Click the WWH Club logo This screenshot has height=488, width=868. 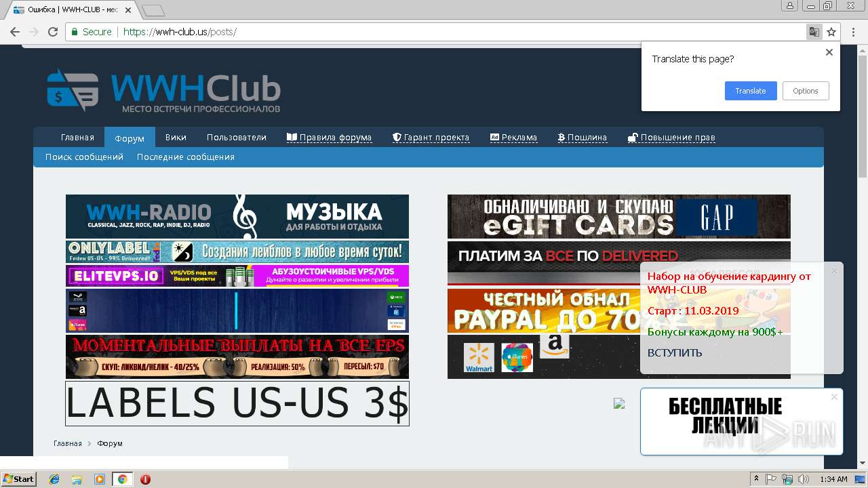click(x=163, y=90)
